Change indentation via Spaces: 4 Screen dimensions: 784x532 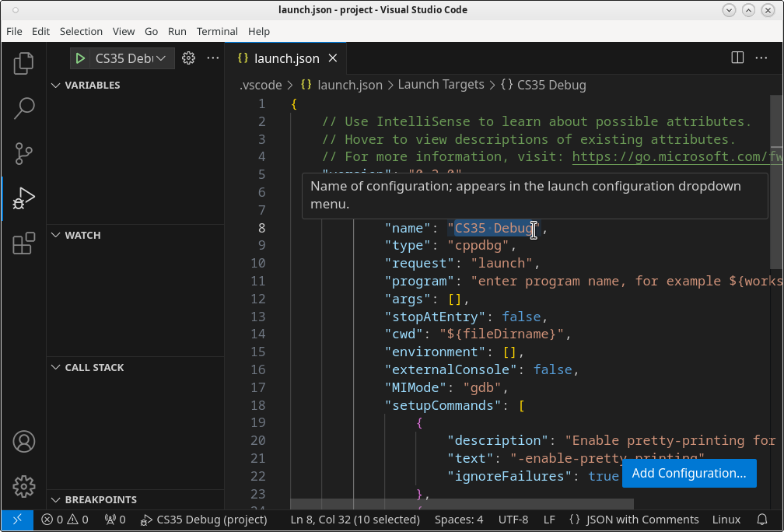tap(459, 520)
